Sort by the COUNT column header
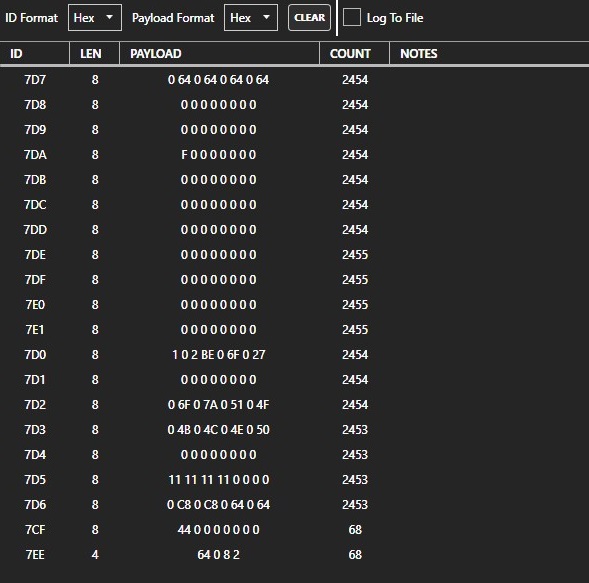This screenshot has width=589, height=583. coord(355,53)
